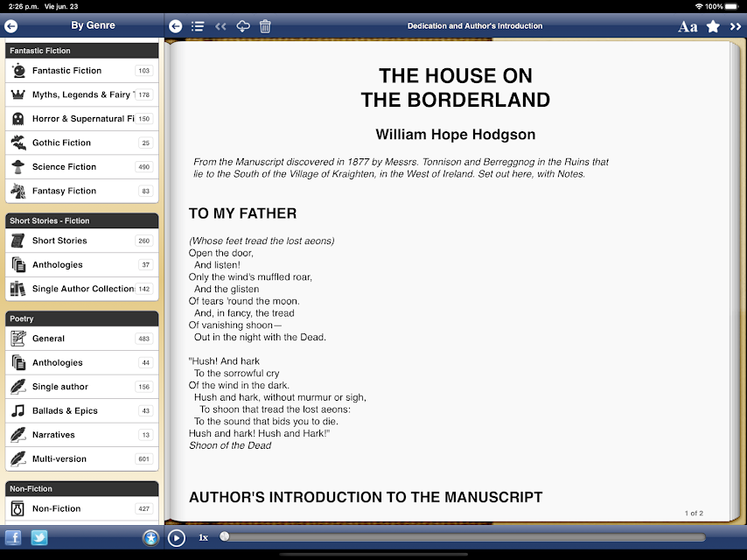Open the Aa font settings
Screen dimensions: 747x560
688,27
